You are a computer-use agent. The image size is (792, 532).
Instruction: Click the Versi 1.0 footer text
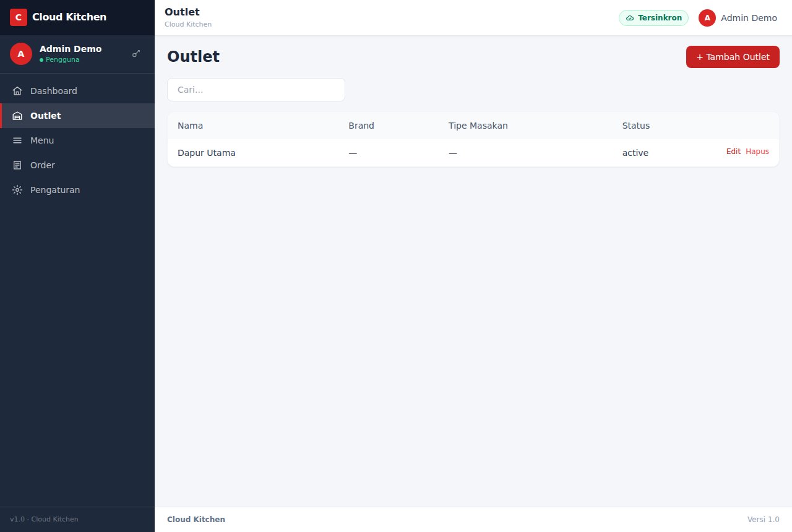[x=764, y=520]
